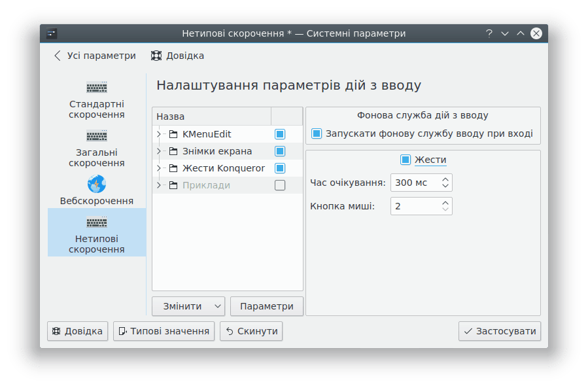Click the Знімки екрана folder icon
Screen dimensions: 588x388
click(x=173, y=151)
